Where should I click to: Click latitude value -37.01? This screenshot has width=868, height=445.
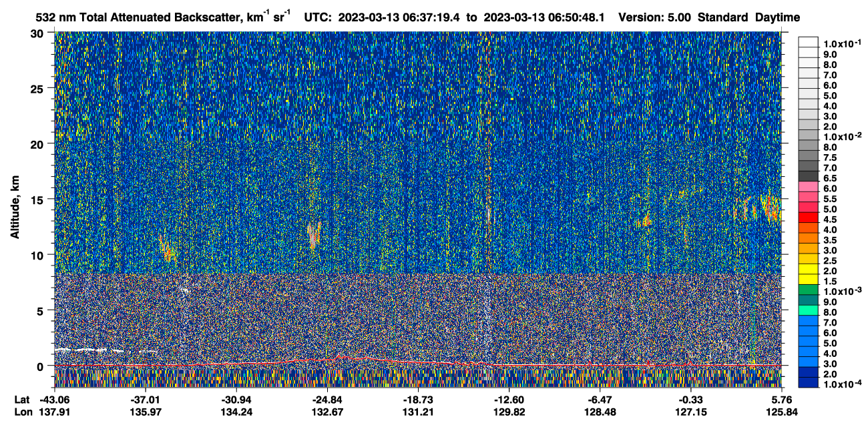145,399
